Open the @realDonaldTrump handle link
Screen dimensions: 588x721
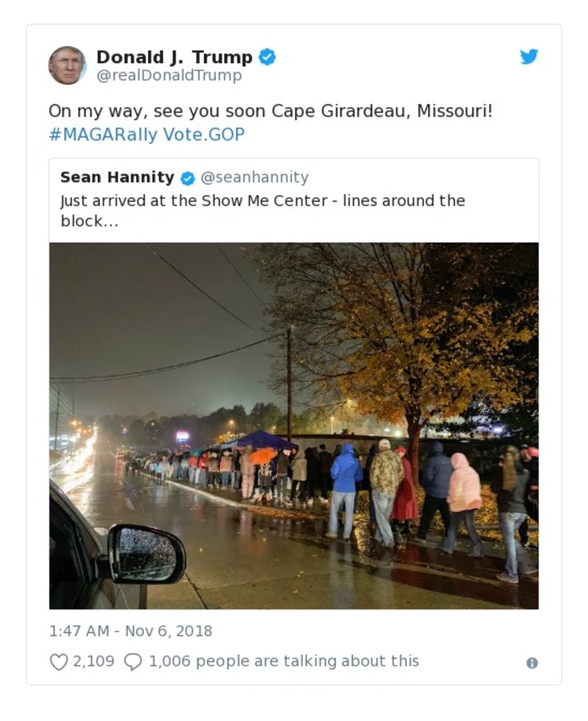[x=169, y=76]
